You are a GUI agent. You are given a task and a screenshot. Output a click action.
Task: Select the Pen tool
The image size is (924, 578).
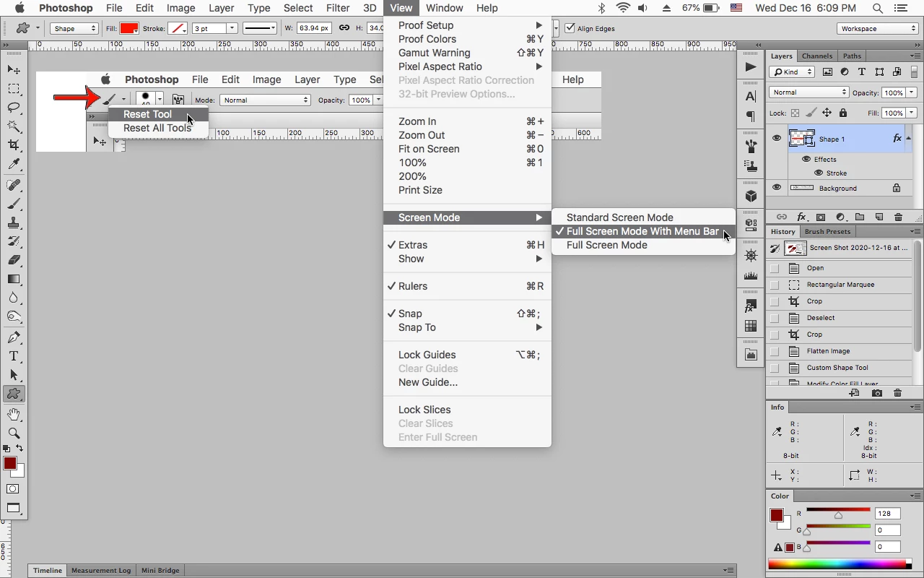pyautogui.click(x=14, y=337)
